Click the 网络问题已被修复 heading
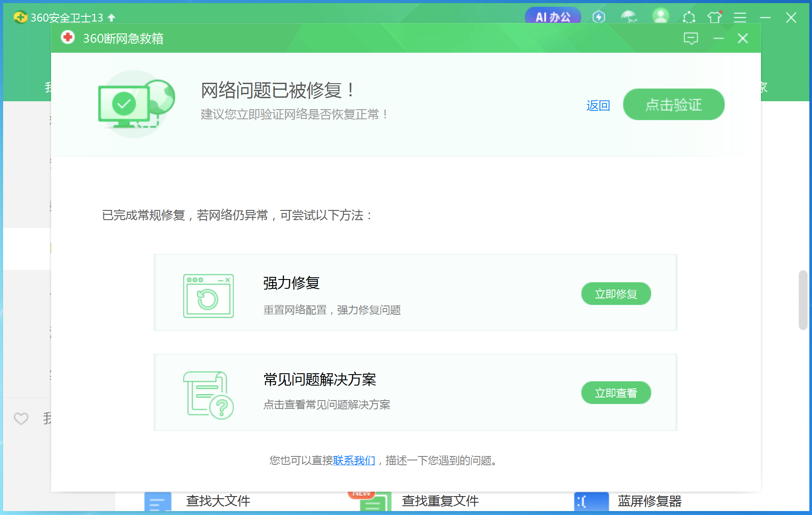 point(277,90)
